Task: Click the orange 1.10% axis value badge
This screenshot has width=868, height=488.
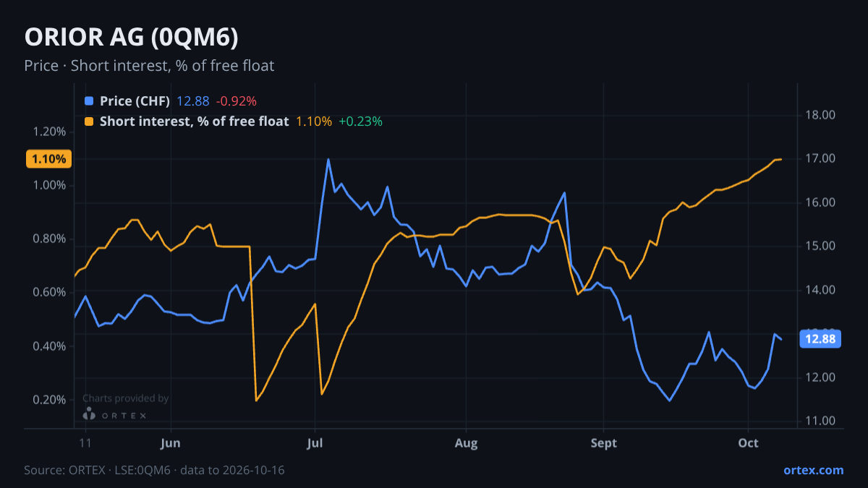Action: click(x=48, y=159)
